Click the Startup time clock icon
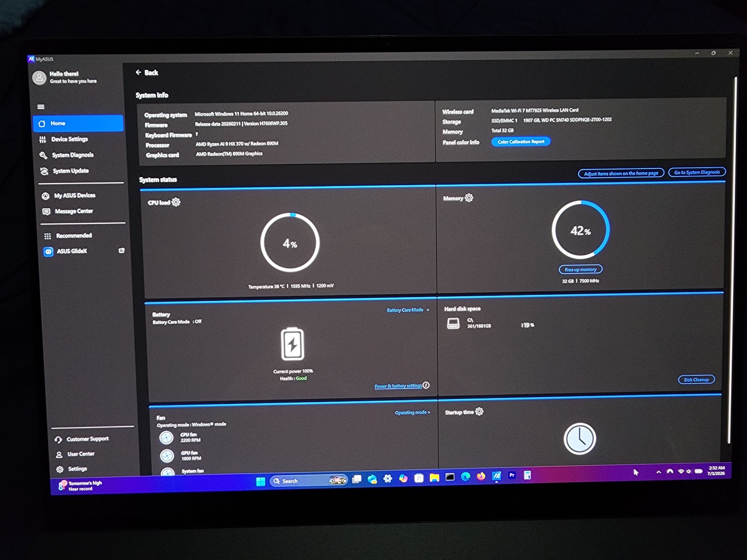Image resolution: width=747 pixels, height=560 pixels. coord(580,439)
